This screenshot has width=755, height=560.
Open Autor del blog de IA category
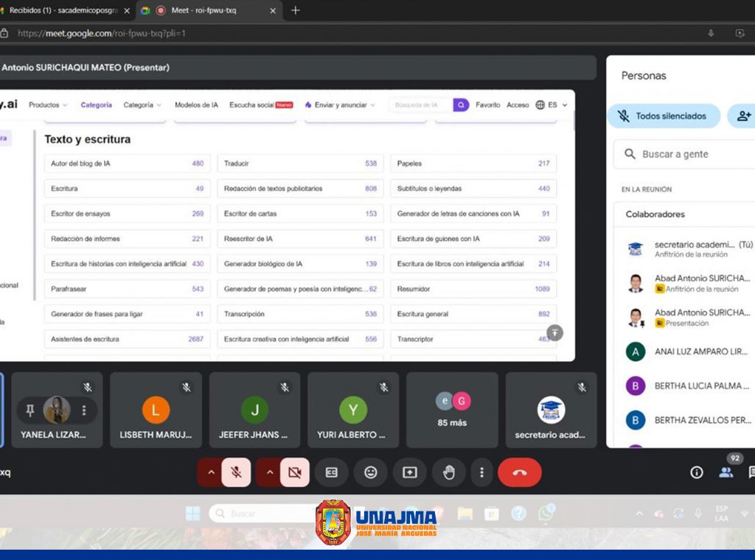tap(127, 164)
